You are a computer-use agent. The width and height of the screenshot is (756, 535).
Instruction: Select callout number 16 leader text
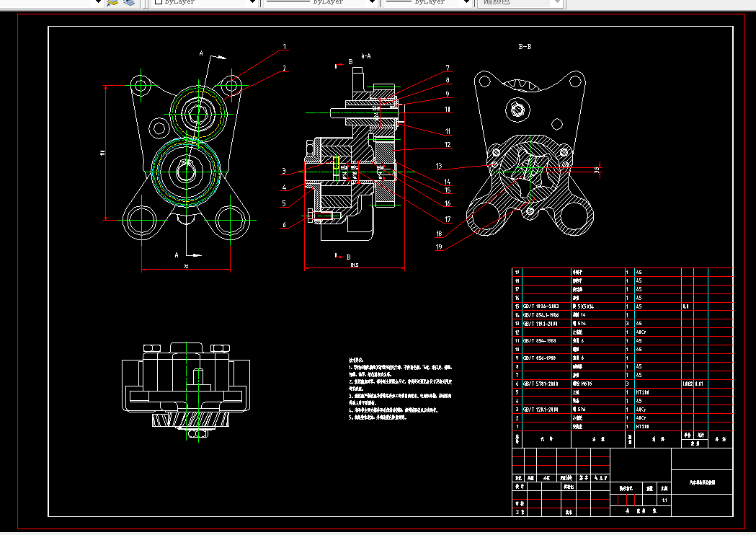(448, 203)
